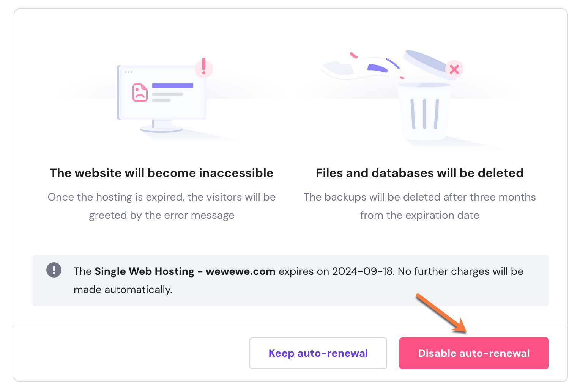Click the "greeted by the error message" text

pos(162,215)
